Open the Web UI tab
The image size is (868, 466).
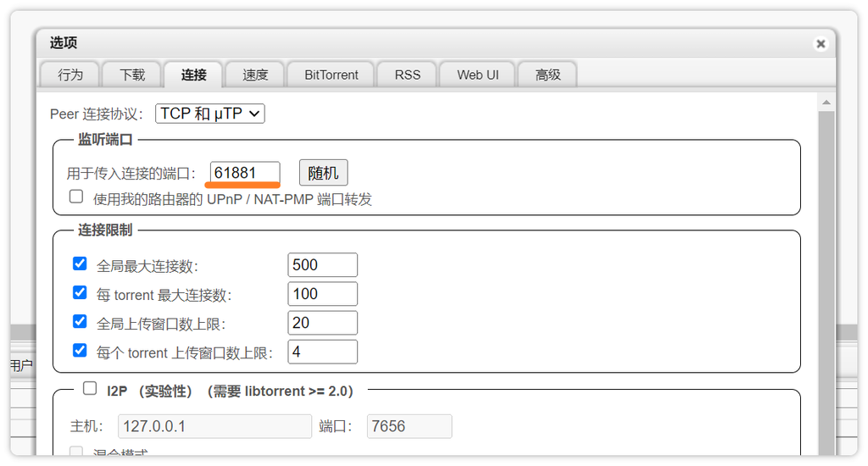coord(478,75)
